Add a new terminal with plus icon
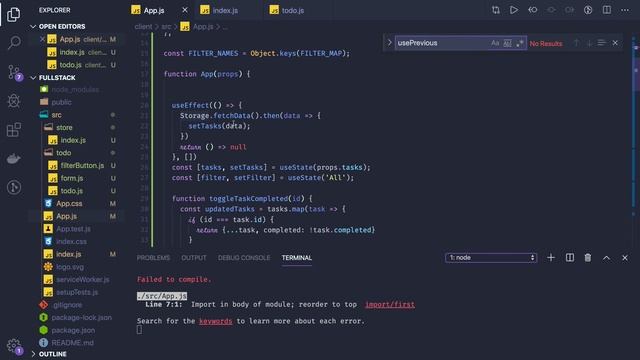Image resolution: width=640 pixels, height=360 pixels. pyautogui.click(x=551, y=258)
